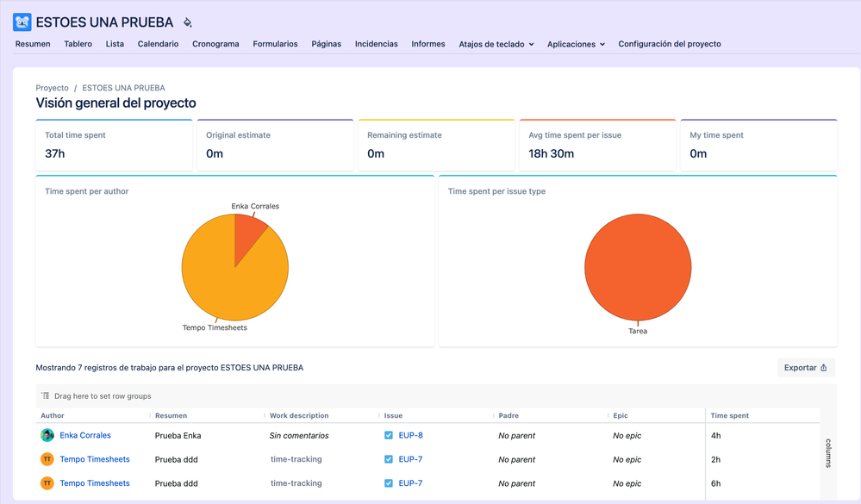
Task: Toggle the columns side panel
Action: click(828, 452)
